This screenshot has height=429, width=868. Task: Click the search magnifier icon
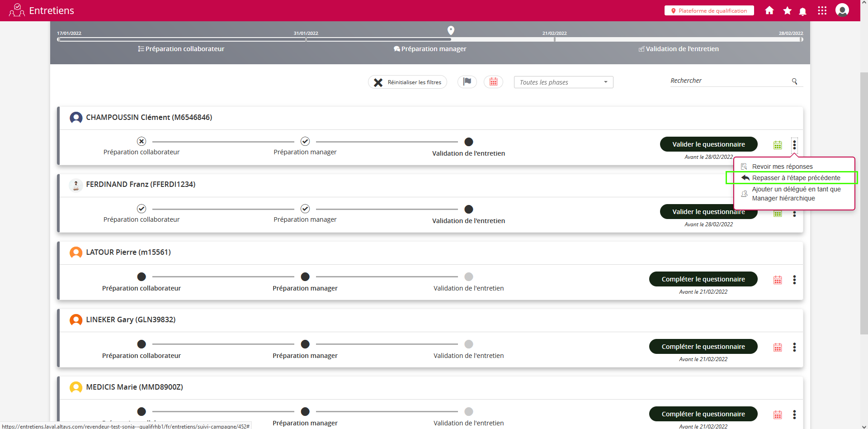pos(794,81)
